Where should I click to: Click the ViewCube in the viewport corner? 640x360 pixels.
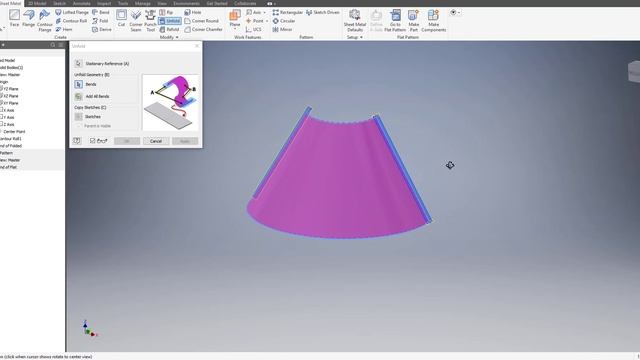[634, 72]
